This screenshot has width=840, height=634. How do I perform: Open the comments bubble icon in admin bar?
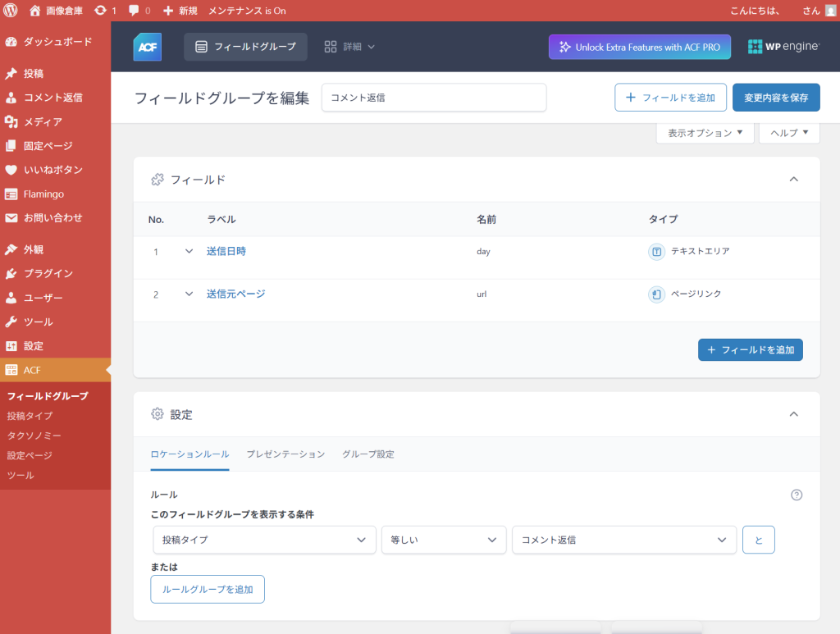pos(134,11)
